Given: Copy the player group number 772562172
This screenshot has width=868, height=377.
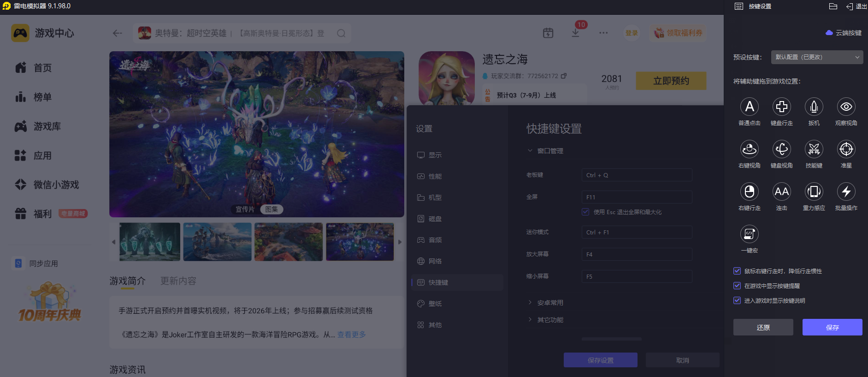Looking at the screenshot, I should pos(563,76).
